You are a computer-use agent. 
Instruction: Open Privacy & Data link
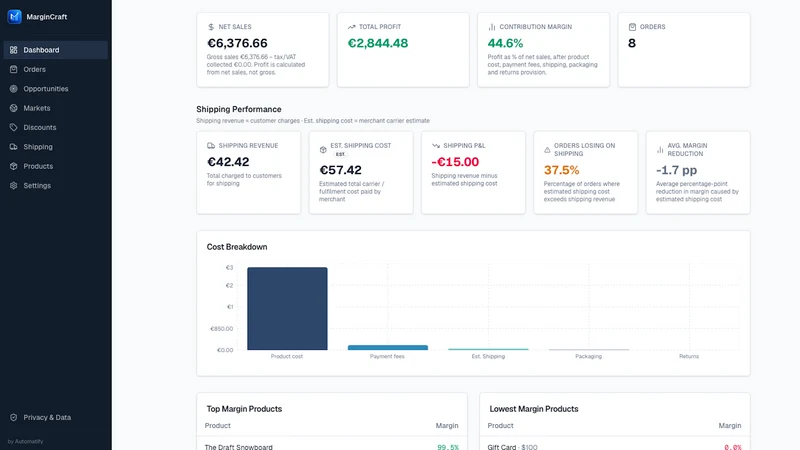(x=56, y=417)
